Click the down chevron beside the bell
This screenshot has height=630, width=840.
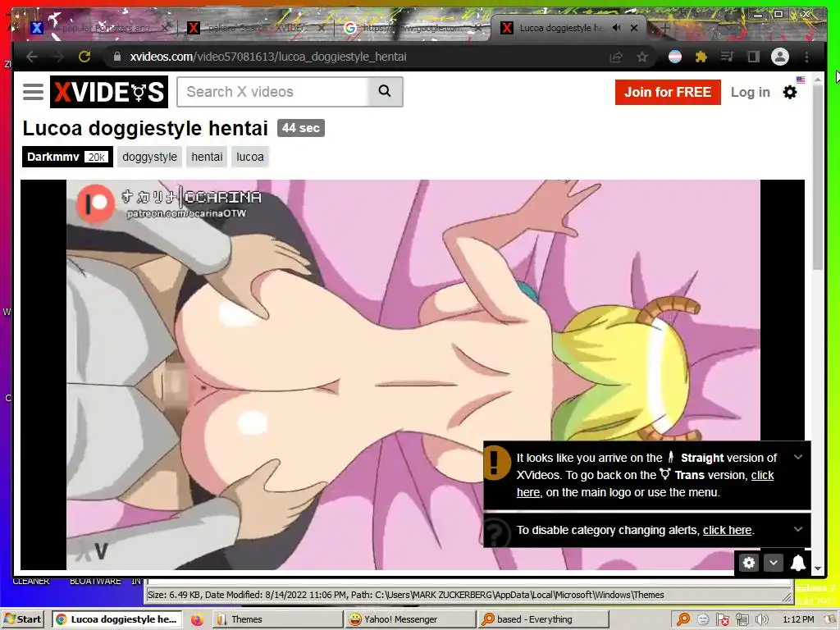773,563
